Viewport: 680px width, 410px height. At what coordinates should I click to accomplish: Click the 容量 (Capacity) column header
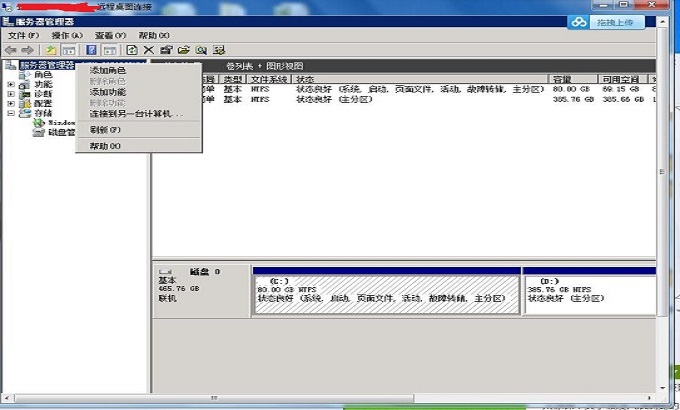[x=562, y=79]
